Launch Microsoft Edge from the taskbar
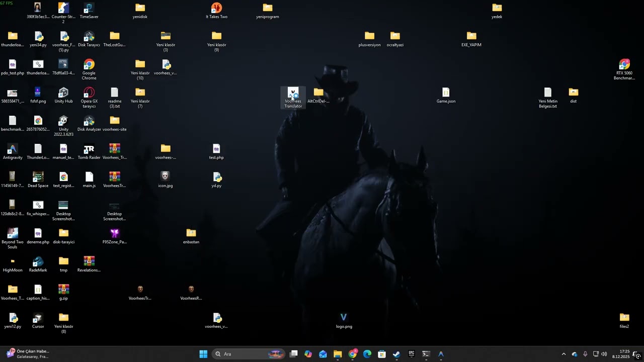 pyautogui.click(x=367, y=354)
